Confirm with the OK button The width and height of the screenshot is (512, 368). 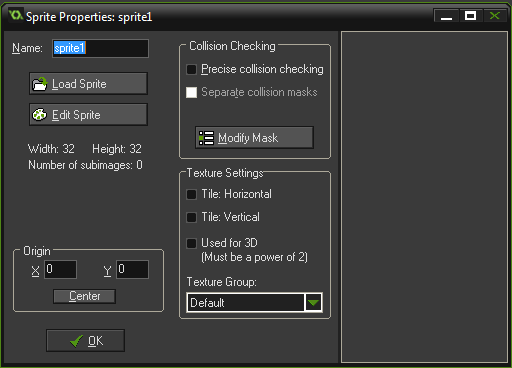(x=86, y=341)
